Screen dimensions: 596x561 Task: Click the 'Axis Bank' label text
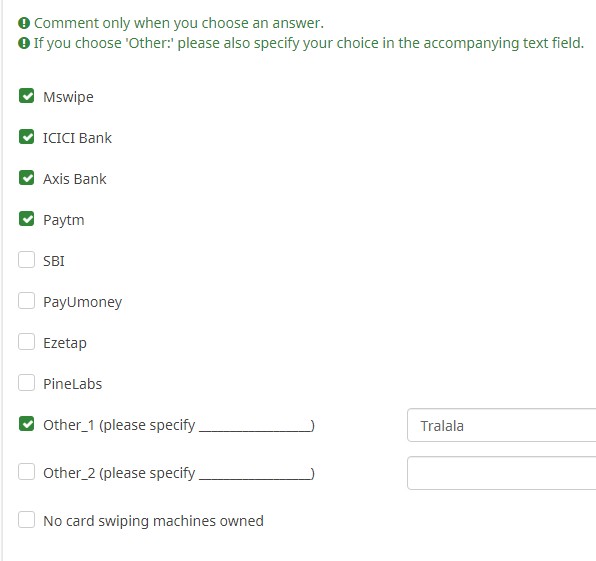(74, 179)
